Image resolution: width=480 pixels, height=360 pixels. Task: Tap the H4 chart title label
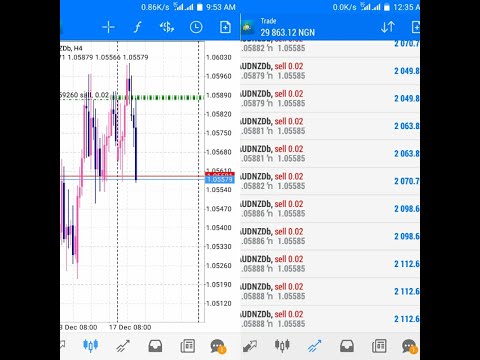71,48
